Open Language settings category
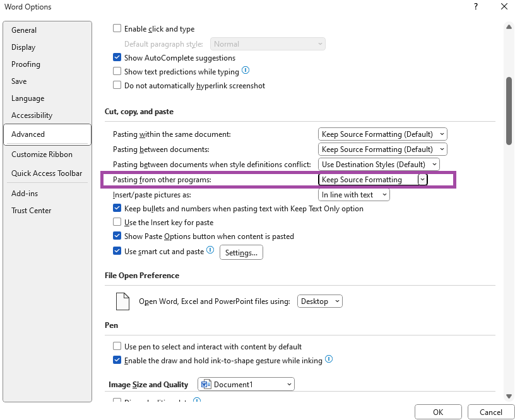 click(47, 98)
